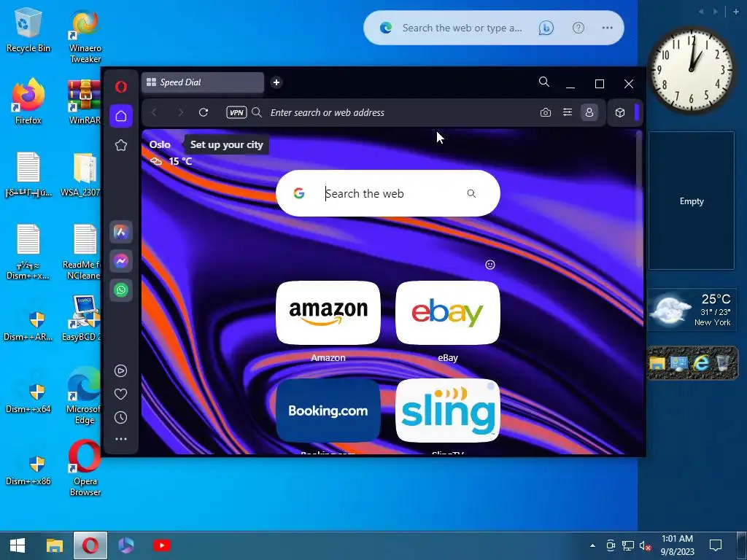Open YouTube taskbar icon

tap(162, 545)
